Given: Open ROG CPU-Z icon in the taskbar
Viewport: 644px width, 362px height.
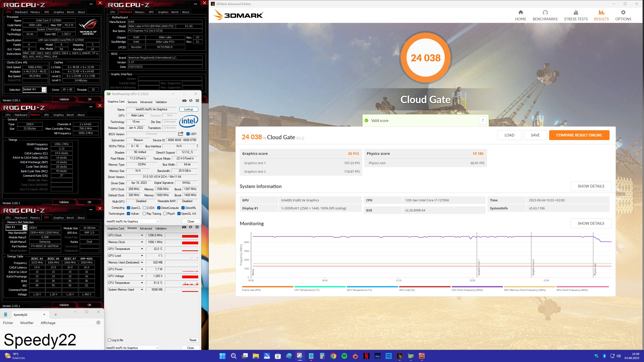Looking at the screenshot, I should 422,356.
